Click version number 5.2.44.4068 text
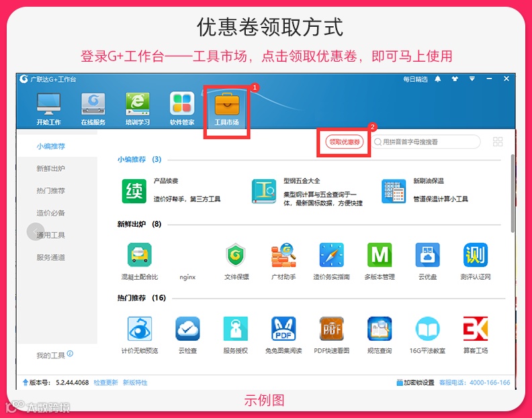 tap(73, 382)
